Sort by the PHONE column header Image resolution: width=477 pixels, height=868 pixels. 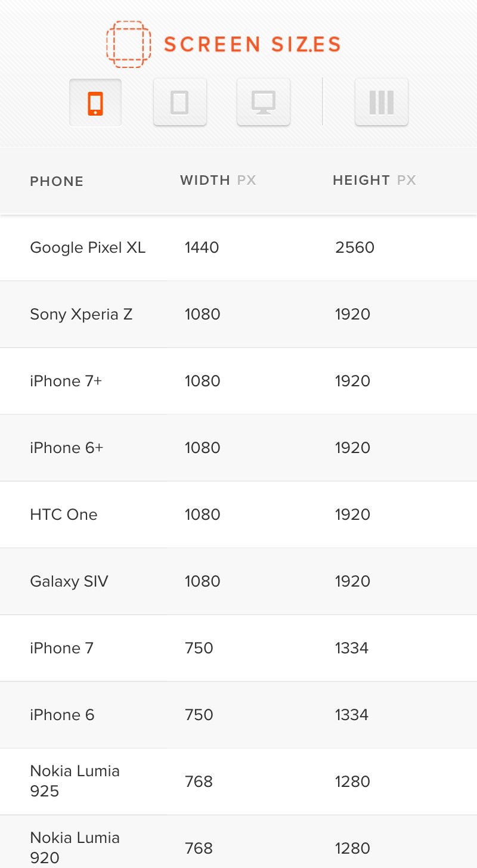click(x=57, y=181)
